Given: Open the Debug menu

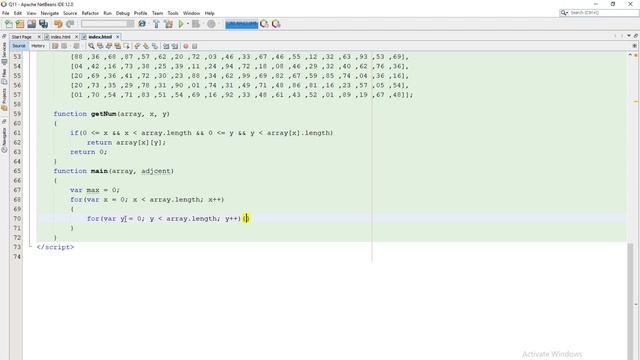Looking at the screenshot, I should (x=122, y=13).
